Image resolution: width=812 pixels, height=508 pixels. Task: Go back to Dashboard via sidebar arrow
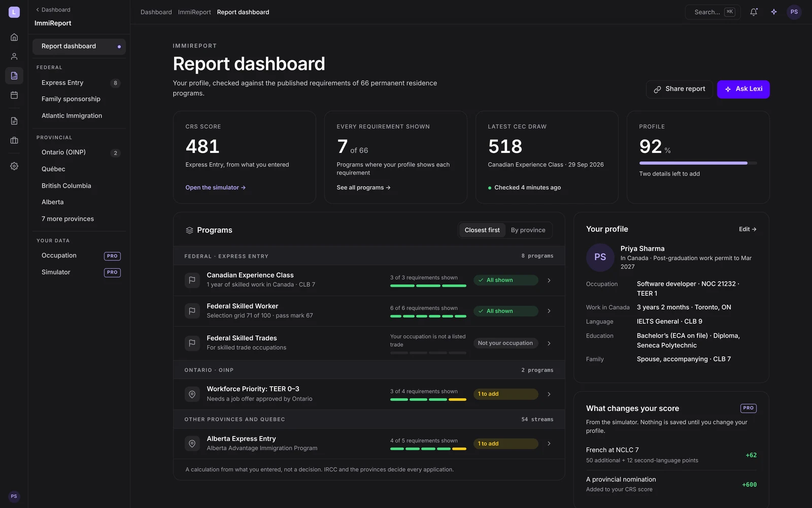(53, 10)
